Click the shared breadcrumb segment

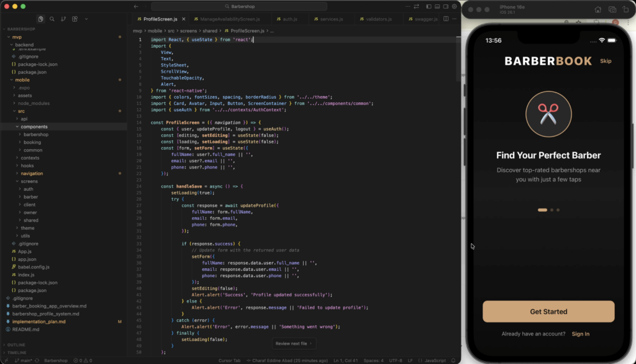coord(210,31)
